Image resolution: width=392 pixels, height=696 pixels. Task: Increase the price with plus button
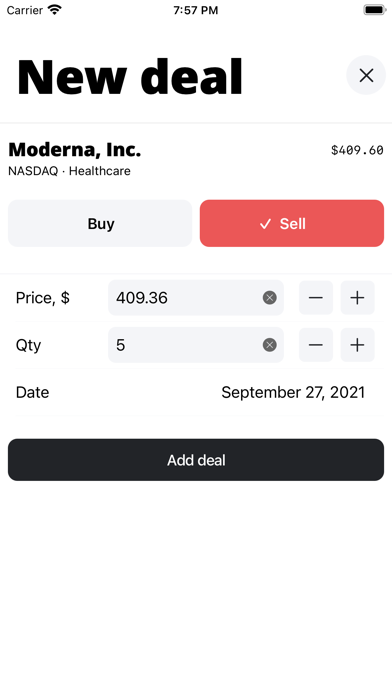(x=357, y=298)
